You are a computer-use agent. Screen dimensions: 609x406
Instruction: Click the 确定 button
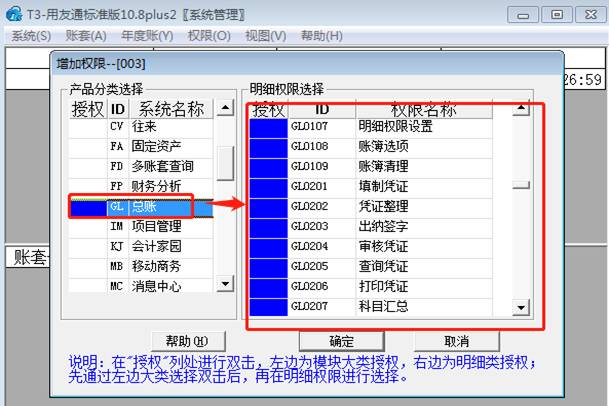341,341
